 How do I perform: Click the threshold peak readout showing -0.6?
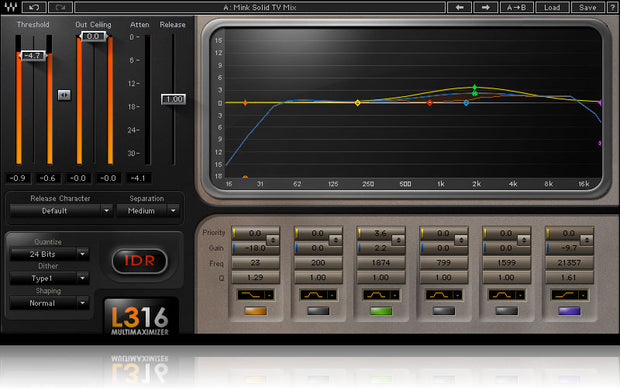click(x=48, y=178)
